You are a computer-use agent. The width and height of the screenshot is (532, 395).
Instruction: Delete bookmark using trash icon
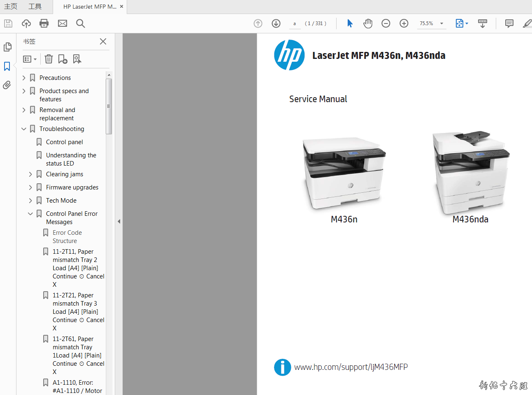[x=49, y=59]
